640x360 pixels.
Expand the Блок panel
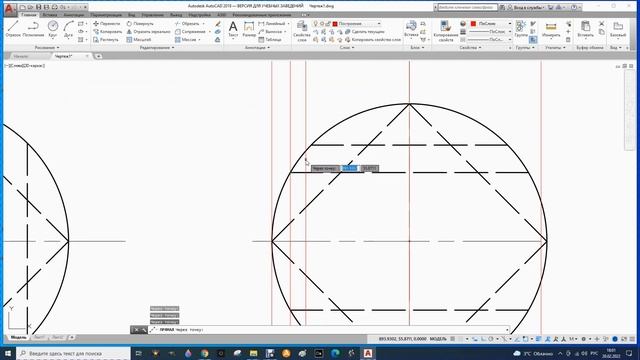[417, 47]
